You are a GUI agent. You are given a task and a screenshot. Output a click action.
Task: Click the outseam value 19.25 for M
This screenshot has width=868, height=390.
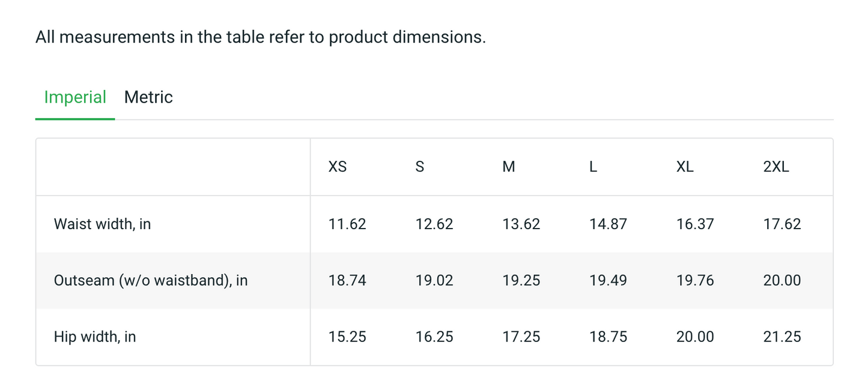(x=521, y=281)
